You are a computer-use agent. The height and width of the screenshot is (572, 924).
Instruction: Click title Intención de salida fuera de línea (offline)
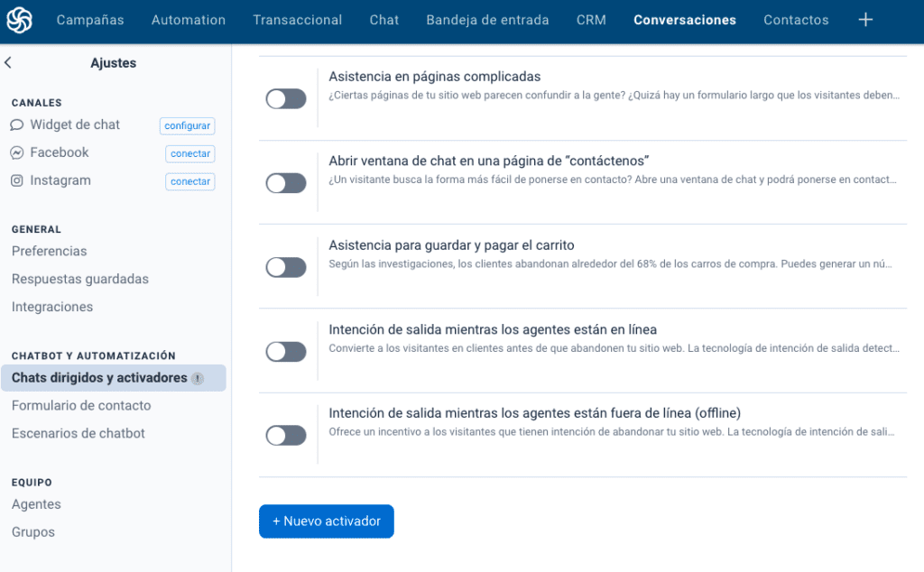coord(534,413)
